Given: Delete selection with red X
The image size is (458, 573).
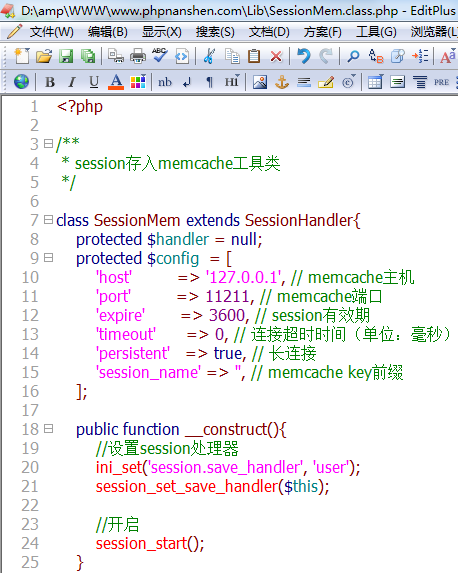Looking at the screenshot, I should 276,57.
